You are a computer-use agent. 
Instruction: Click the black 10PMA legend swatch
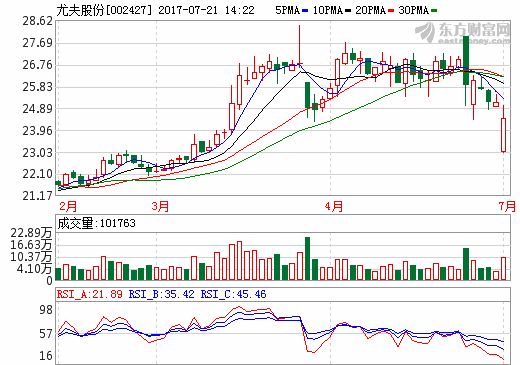[348, 11]
